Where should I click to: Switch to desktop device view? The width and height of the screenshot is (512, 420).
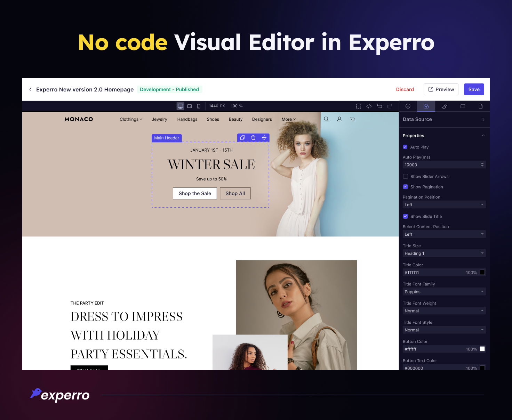pos(181,106)
